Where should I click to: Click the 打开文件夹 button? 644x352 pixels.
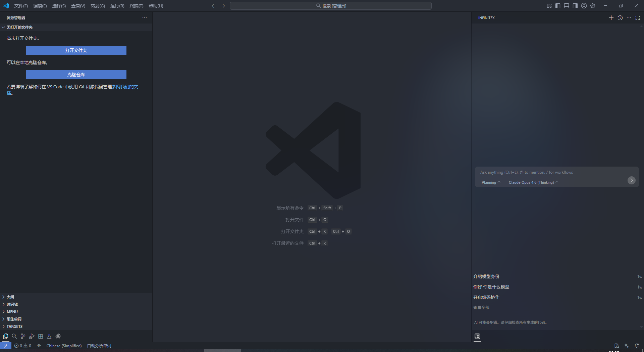[x=76, y=50]
